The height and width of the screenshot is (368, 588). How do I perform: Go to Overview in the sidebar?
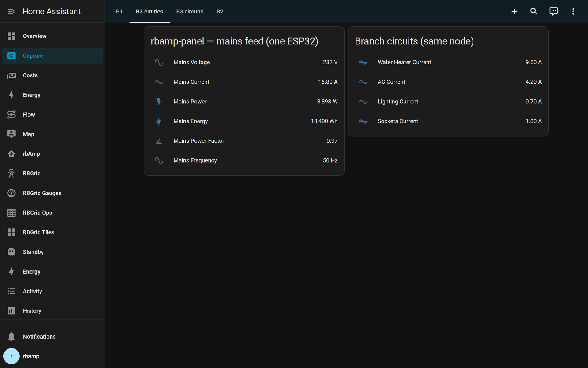pos(52,36)
